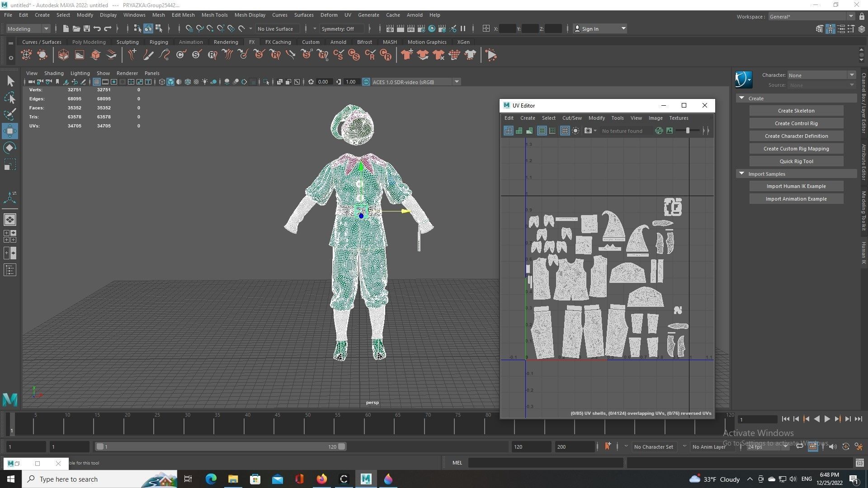Open the Sign In dropdown
The height and width of the screenshot is (488, 868).
tap(600, 28)
